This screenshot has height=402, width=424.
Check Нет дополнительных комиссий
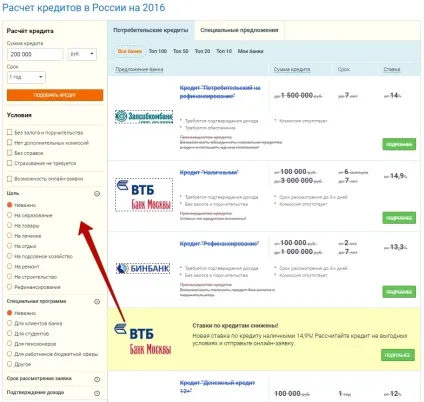10,143
